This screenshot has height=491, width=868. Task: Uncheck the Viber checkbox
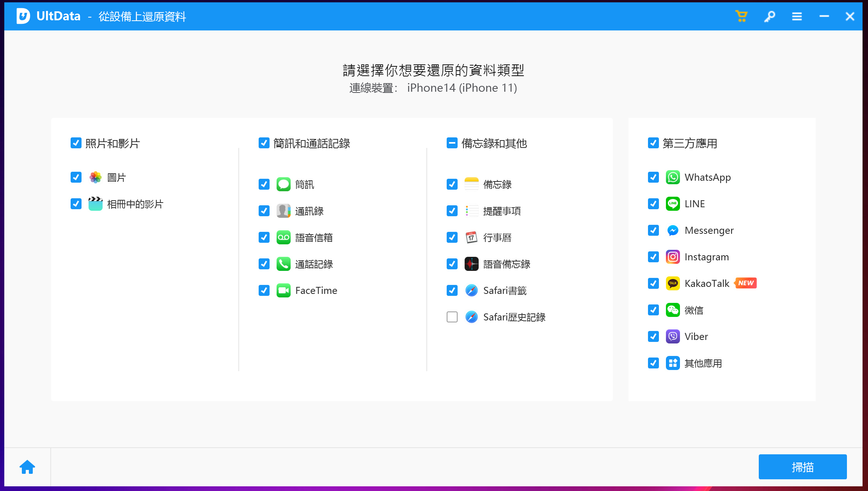(653, 336)
